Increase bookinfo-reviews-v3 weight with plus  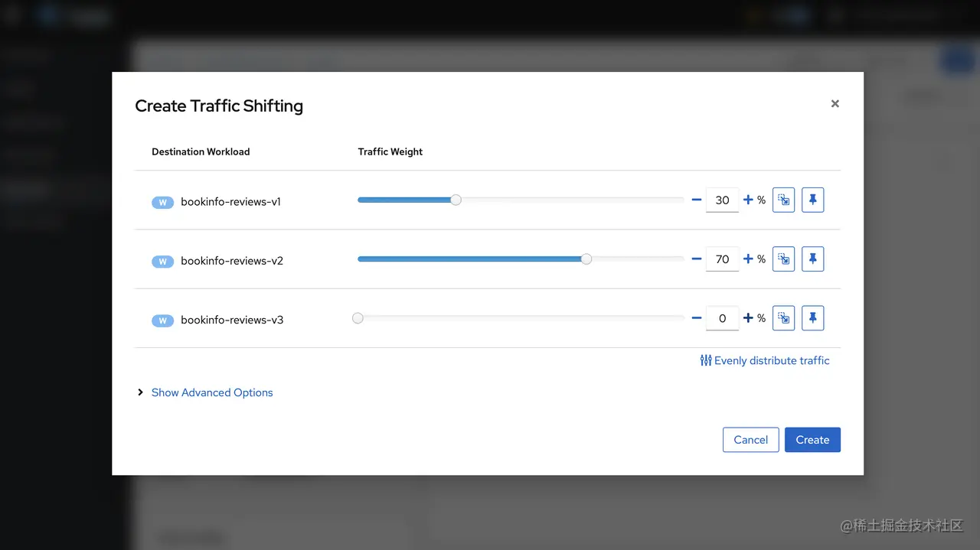pos(748,318)
